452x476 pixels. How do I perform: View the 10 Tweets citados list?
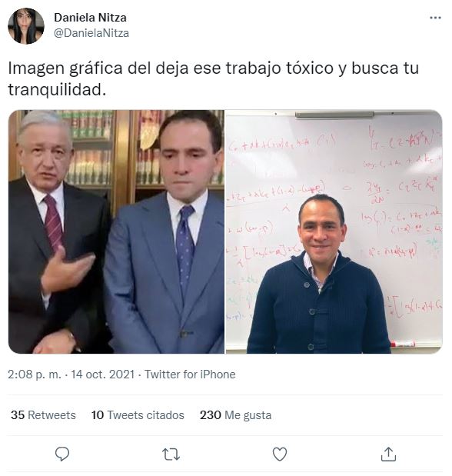click(138, 415)
